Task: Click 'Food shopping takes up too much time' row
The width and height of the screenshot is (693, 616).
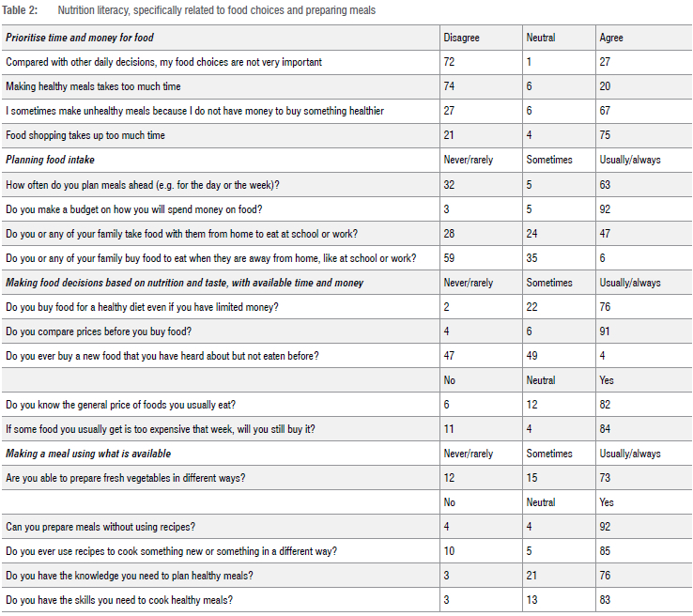Action: point(85,135)
